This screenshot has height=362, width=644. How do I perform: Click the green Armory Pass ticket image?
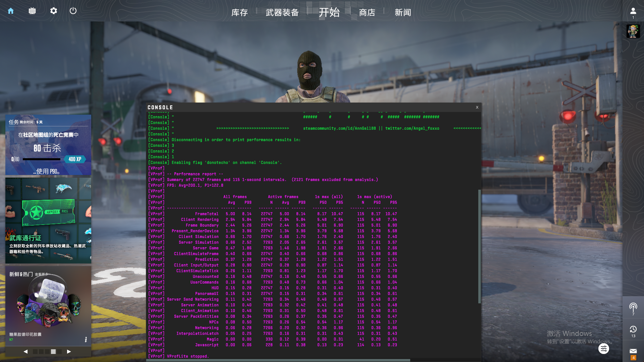48,212
